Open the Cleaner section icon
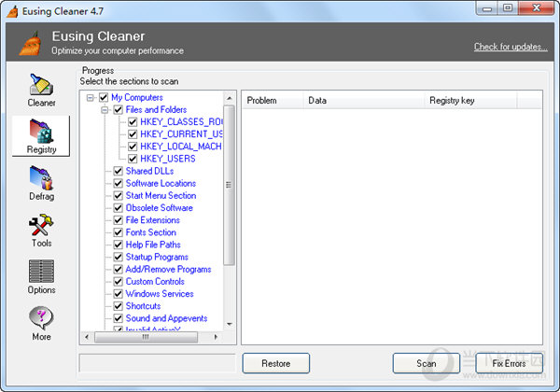560x392 pixels. [41, 84]
